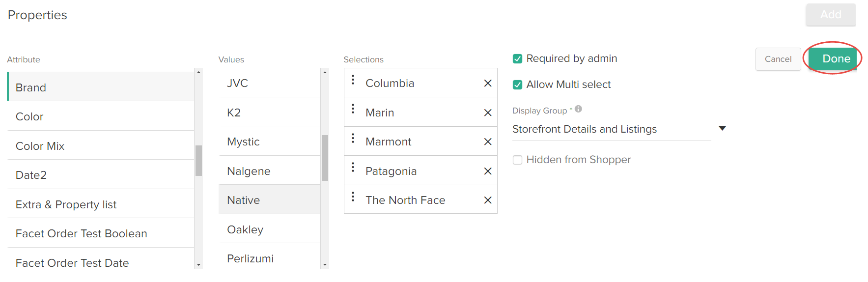Click the Patagonia selection row

coord(420,171)
